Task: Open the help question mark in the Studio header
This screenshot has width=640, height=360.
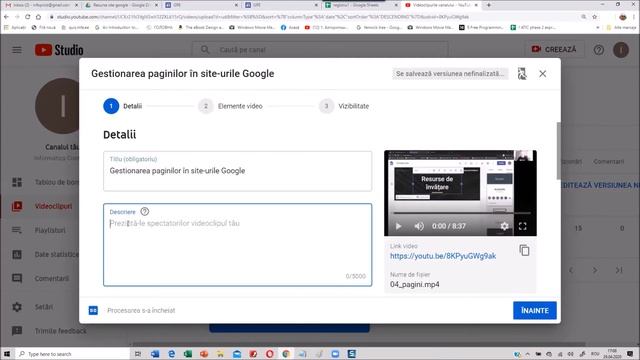Action: point(599,50)
